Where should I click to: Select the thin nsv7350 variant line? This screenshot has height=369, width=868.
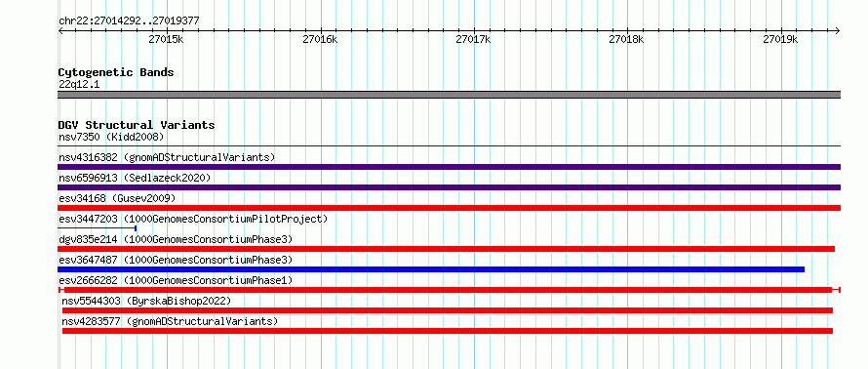tap(449, 146)
